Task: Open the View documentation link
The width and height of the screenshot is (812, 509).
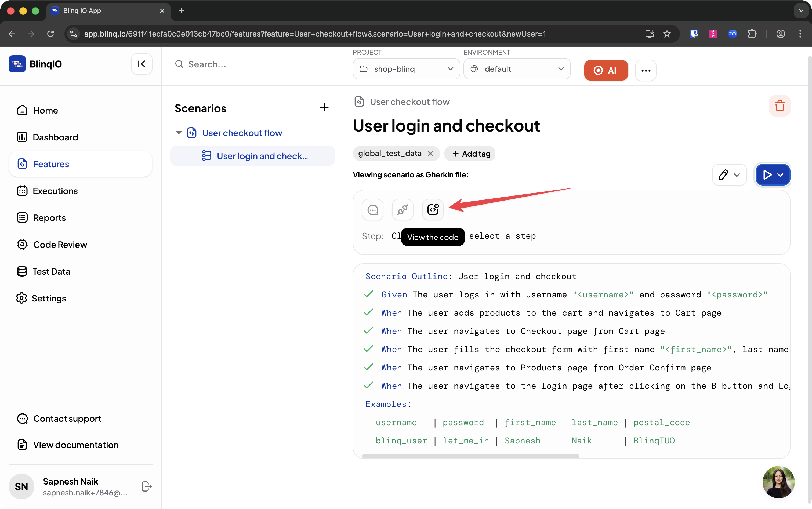Action: pos(75,445)
